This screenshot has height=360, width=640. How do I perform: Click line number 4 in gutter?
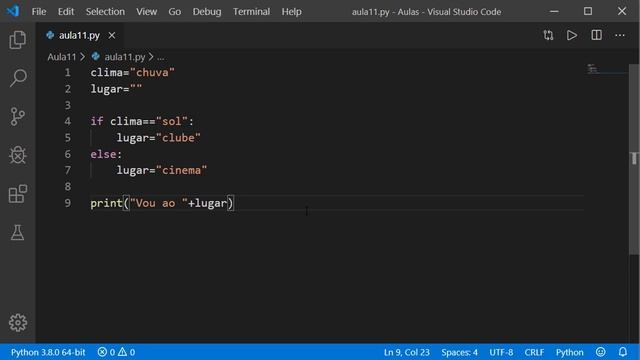coord(67,122)
